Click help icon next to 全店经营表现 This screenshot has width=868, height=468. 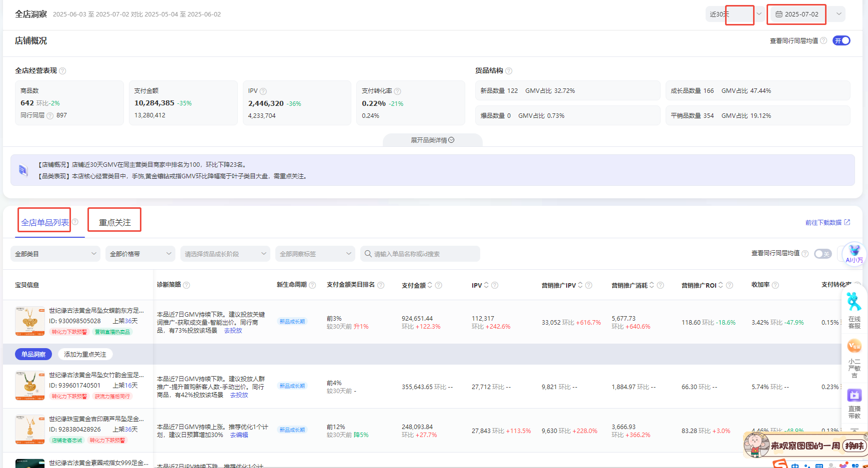point(62,71)
